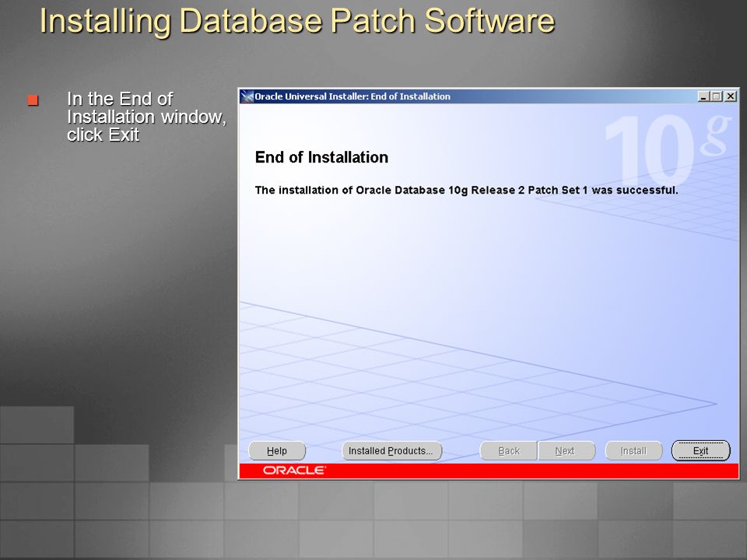This screenshot has width=747, height=560.
Task: Click the Oracle Universal Installer title icon
Action: (247, 96)
